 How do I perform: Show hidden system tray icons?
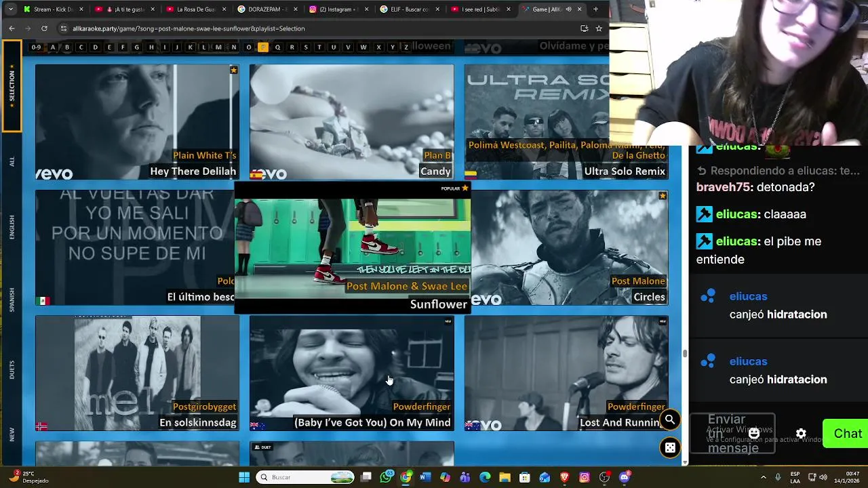click(763, 477)
